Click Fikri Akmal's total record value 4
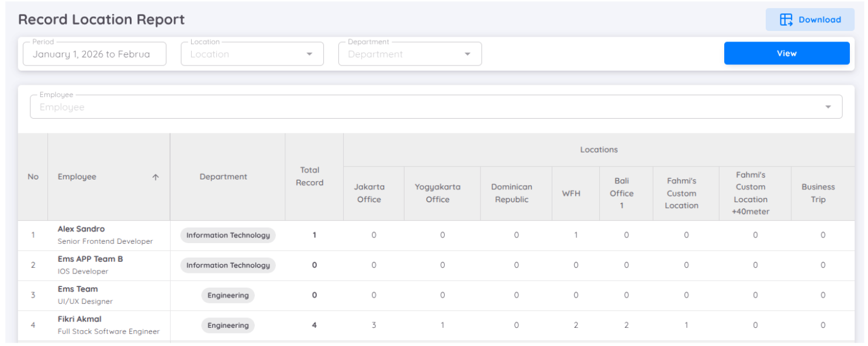Screen dimensions: 868x346 [x=314, y=326]
